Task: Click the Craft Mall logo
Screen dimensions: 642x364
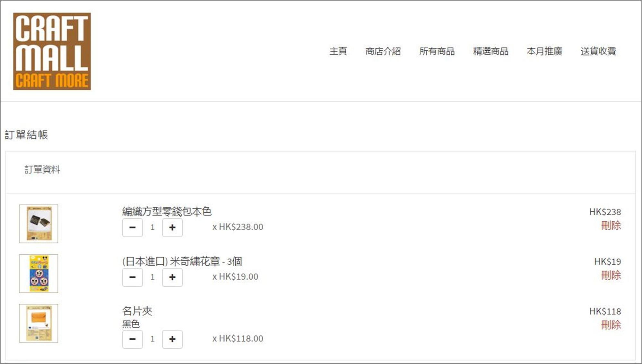Action: 52,51
